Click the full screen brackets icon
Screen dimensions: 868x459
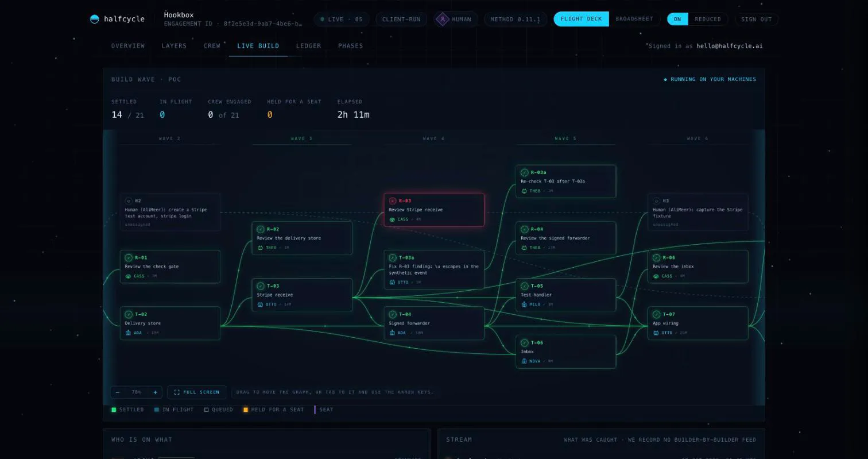[x=177, y=392]
